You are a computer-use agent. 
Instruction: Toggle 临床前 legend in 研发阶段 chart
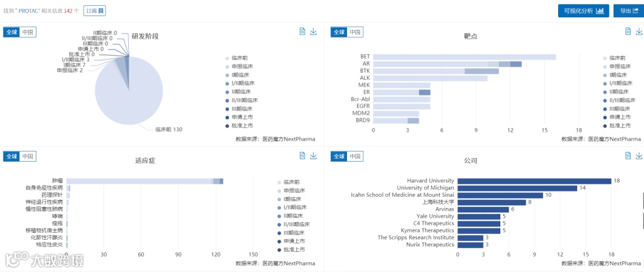[x=237, y=58]
